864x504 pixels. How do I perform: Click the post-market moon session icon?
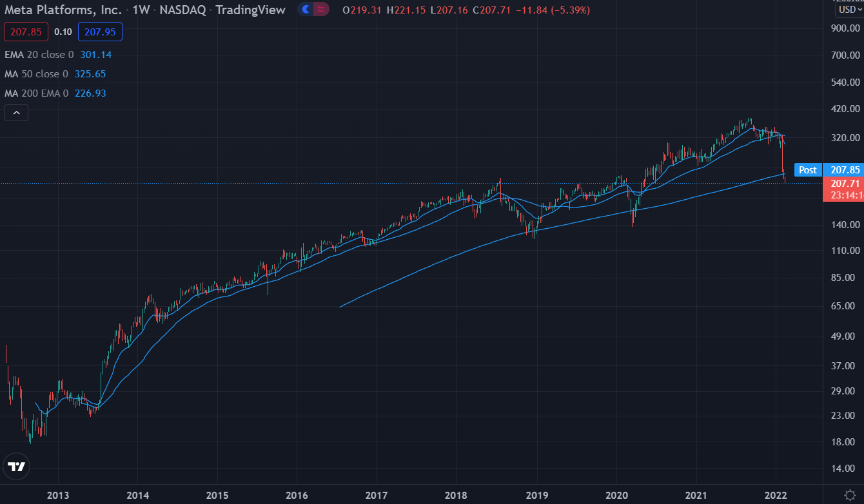(x=305, y=10)
